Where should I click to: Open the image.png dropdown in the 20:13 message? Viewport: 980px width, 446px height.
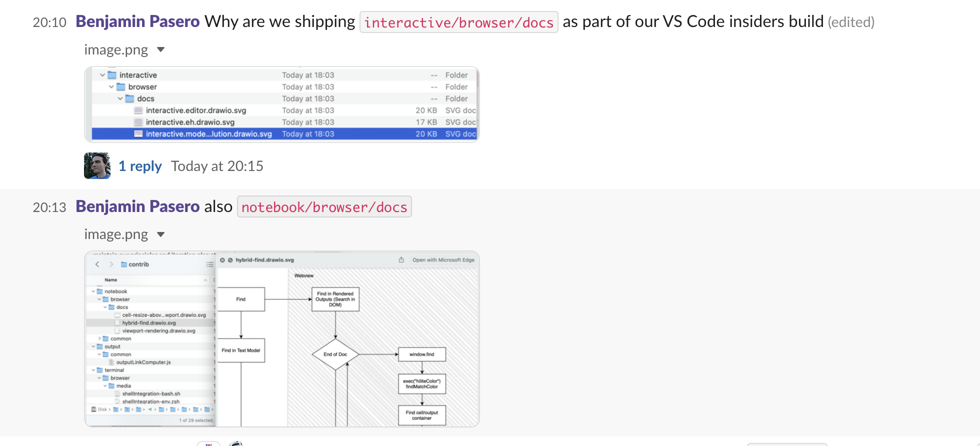[161, 234]
